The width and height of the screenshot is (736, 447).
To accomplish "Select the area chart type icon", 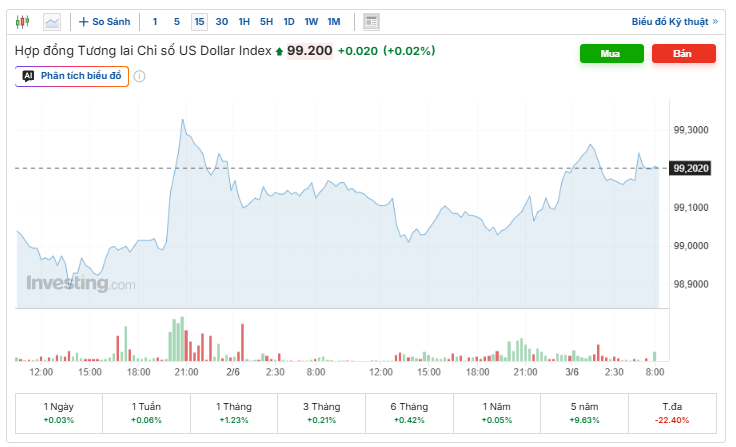I will (52, 22).
